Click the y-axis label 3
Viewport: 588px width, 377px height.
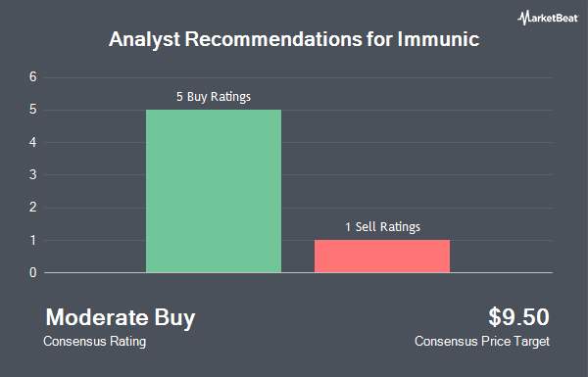coord(33,175)
